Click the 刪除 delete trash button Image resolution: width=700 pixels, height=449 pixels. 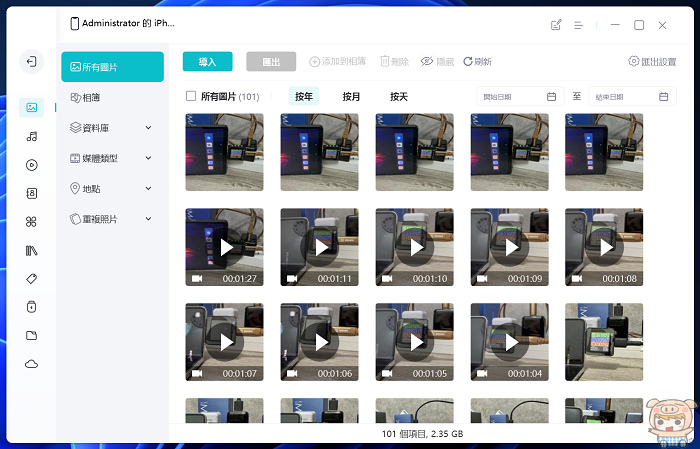pos(395,61)
